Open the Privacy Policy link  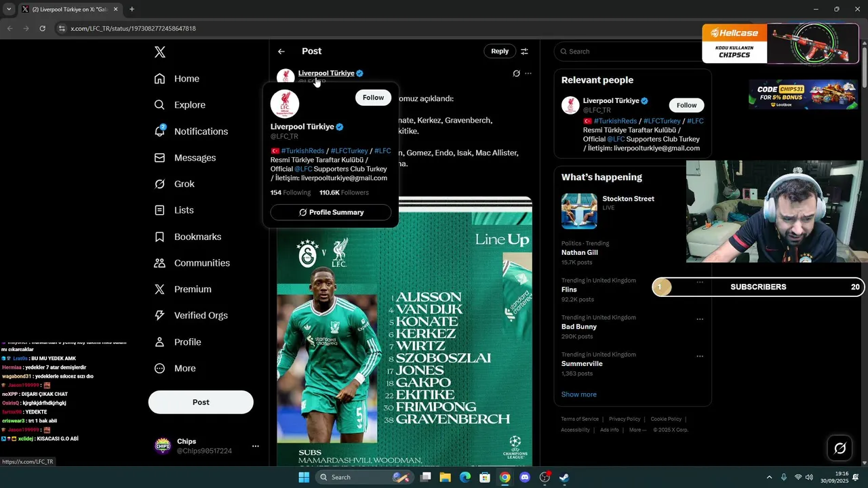click(625, 419)
